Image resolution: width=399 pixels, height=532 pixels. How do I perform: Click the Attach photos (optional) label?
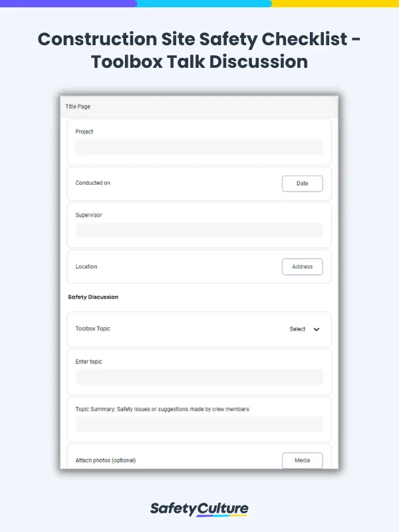pyautogui.click(x=106, y=460)
